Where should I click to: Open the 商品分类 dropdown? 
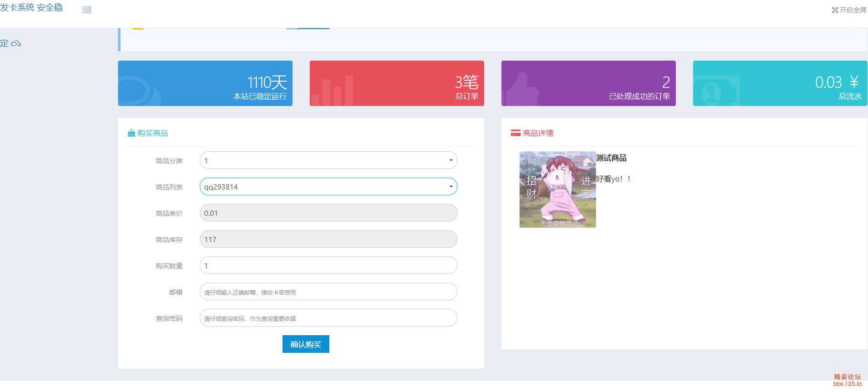328,160
